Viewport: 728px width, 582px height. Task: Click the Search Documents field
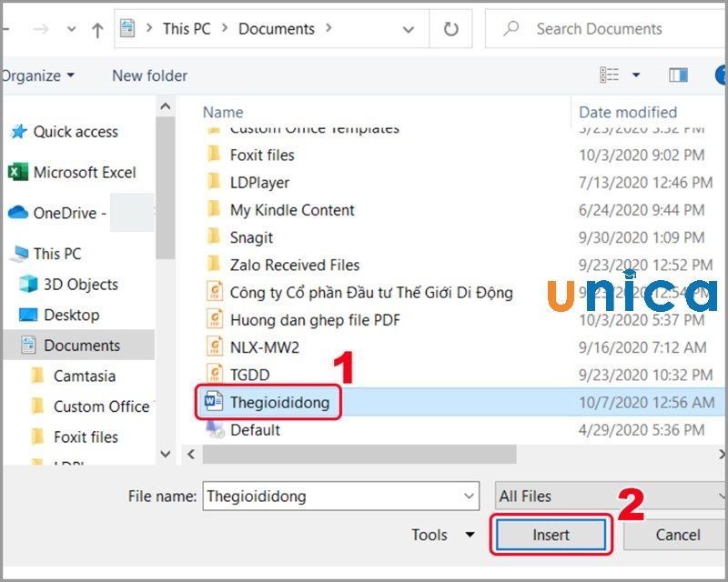606,29
